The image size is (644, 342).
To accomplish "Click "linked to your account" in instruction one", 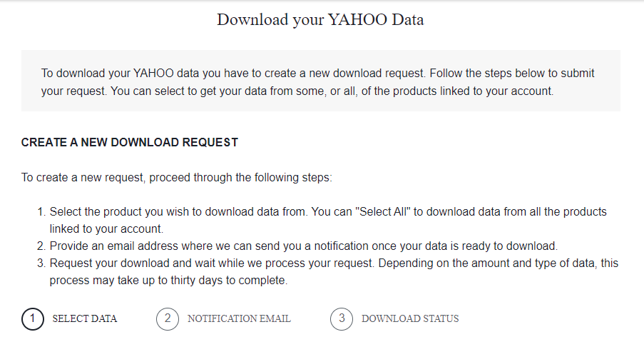I will (x=107, y=229).
